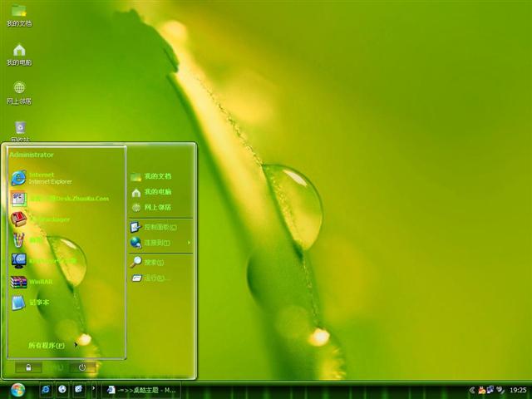This screenshot has width=532, height=399.
Task: Click the power shutdown button
Action: pyautogui.click(x=82, y=367)
